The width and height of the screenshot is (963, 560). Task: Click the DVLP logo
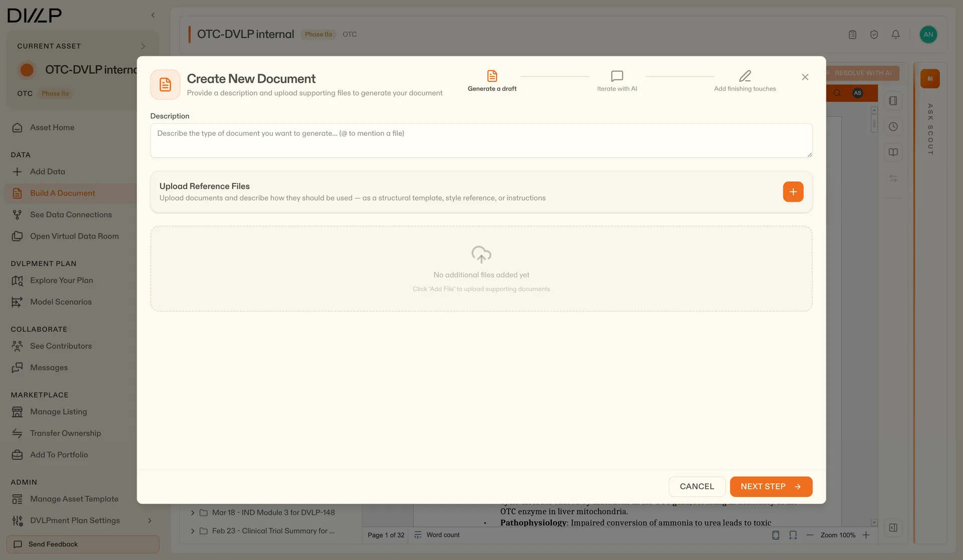point(35,15)
